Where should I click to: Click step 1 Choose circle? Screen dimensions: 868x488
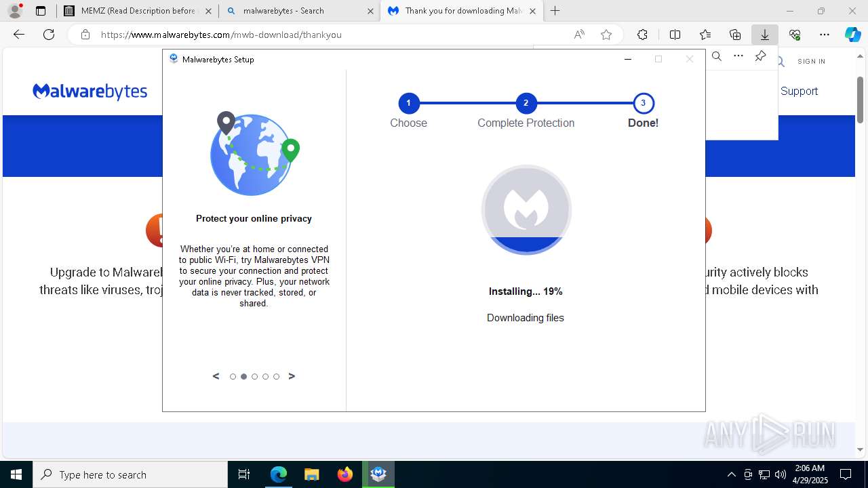click(x=408, y=103)
